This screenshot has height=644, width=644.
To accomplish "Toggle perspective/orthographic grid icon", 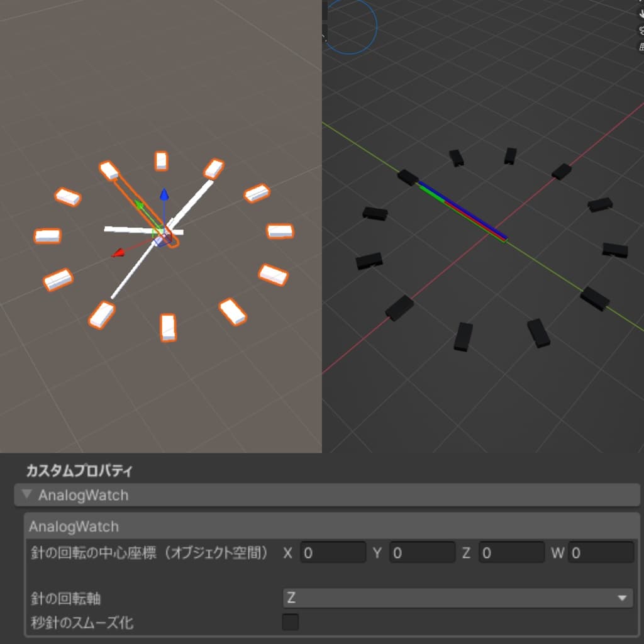I will (x=641, y=47).
